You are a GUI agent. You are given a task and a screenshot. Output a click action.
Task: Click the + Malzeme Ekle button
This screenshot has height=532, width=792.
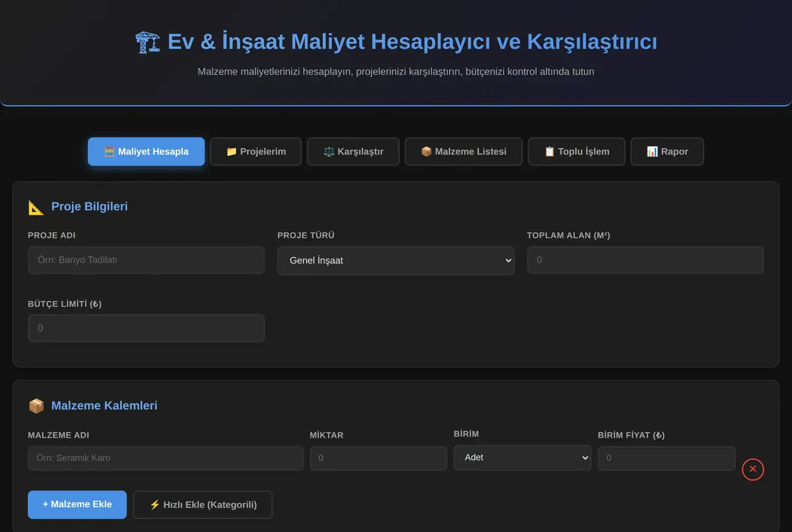(x=77, y=504)
